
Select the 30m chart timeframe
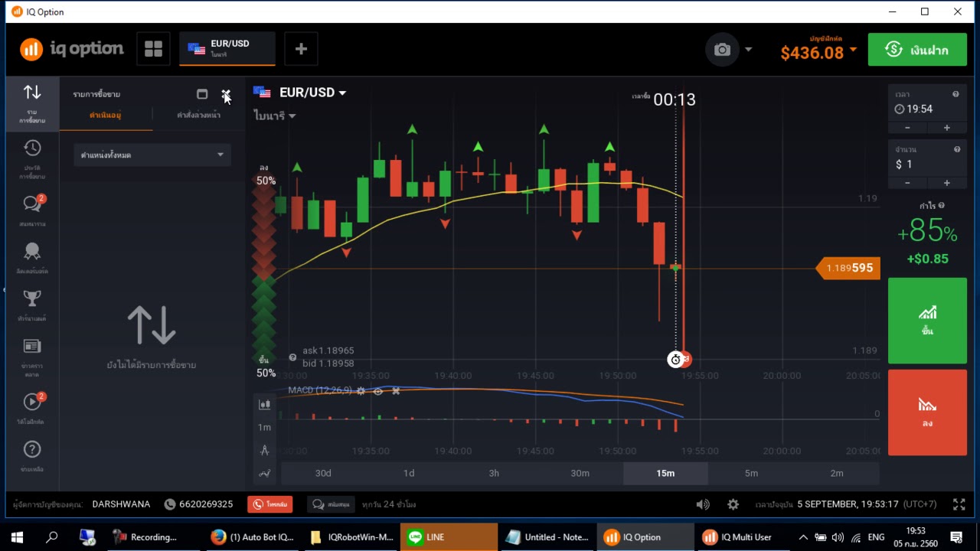click(580, 474)
